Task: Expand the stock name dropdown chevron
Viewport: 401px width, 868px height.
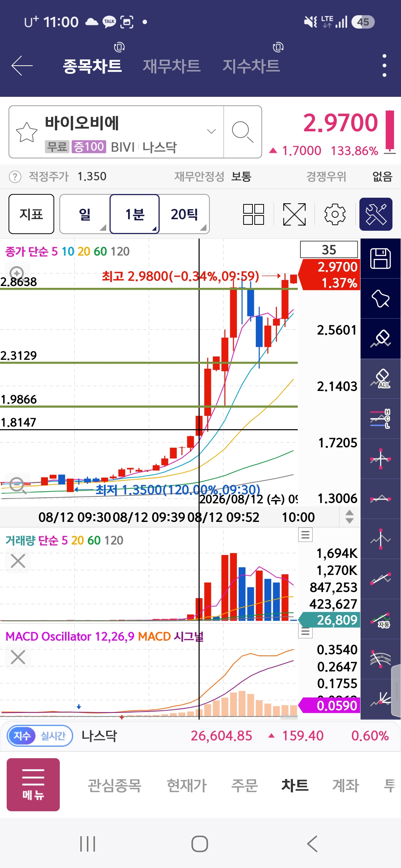Action: click(x=211, y=131)
